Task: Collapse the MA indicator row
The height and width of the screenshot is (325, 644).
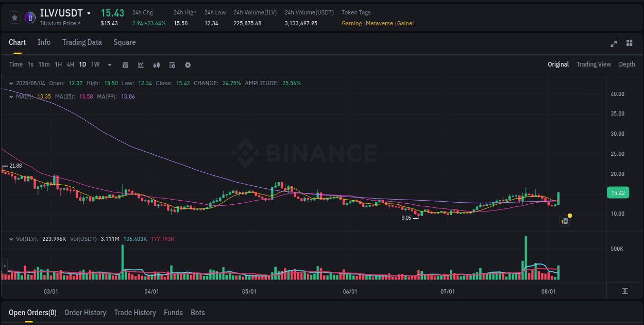Action: [x=11, y=96]
